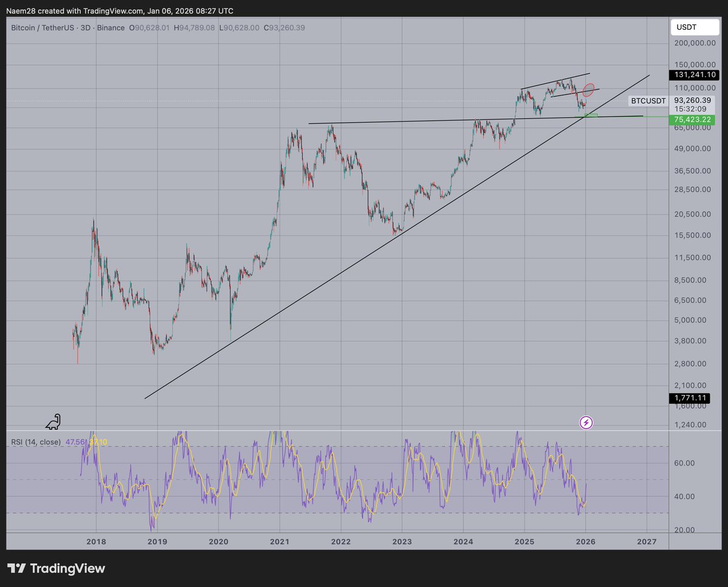The height and width of the screenshot is (587, 728).
Task: Click the 2027 label on time axis
Action: pos(647,542)
